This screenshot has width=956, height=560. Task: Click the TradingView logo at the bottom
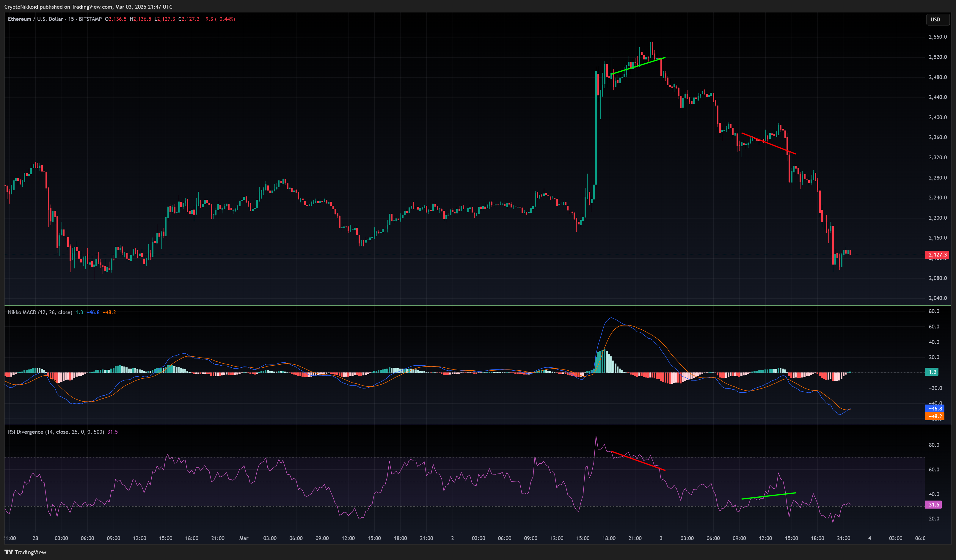25,552
